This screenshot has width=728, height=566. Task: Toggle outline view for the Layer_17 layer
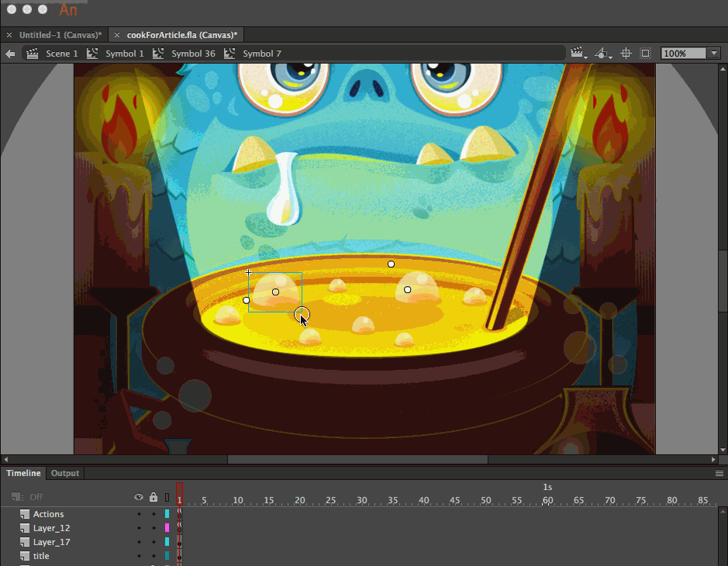(168, 541)
